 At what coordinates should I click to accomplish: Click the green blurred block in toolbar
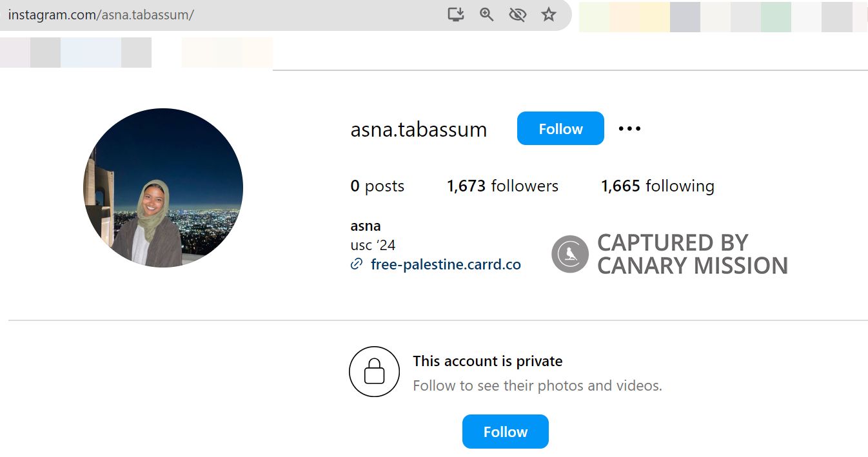tap(776, 17)
